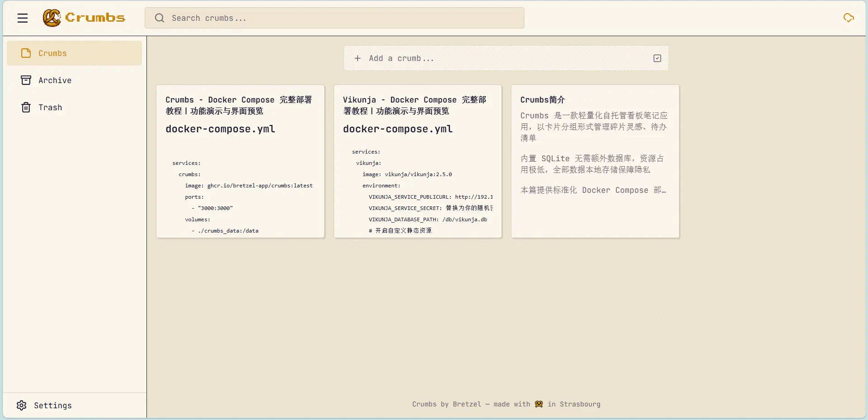Click the footer credit Crumbs by Bretzel
Image resolution: width=868 pixels, height=420 pixels.
506,404
